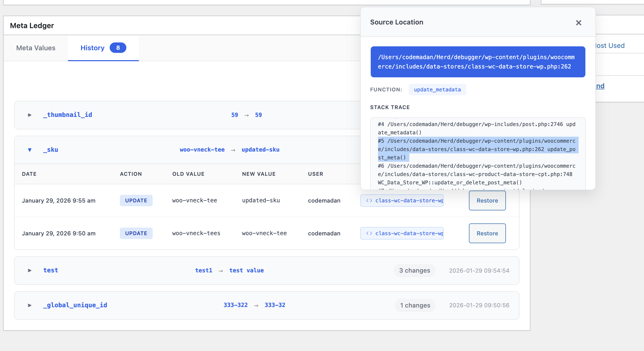The image size is (644, 351).
Task: Expand the _global_unique_id history entry
Action: pyautogui.click(x=29, y=305)
